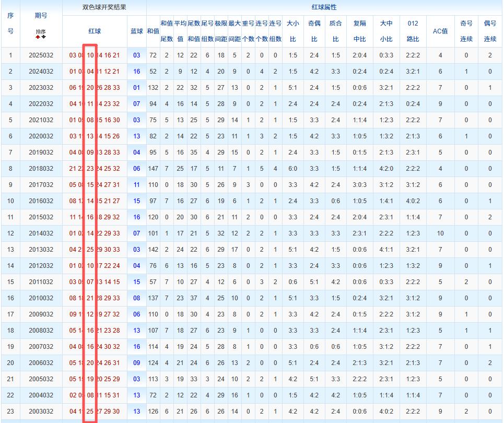Click the 重号个数 column header
Viewport: 504px width, 423px height.
(248, 31)
